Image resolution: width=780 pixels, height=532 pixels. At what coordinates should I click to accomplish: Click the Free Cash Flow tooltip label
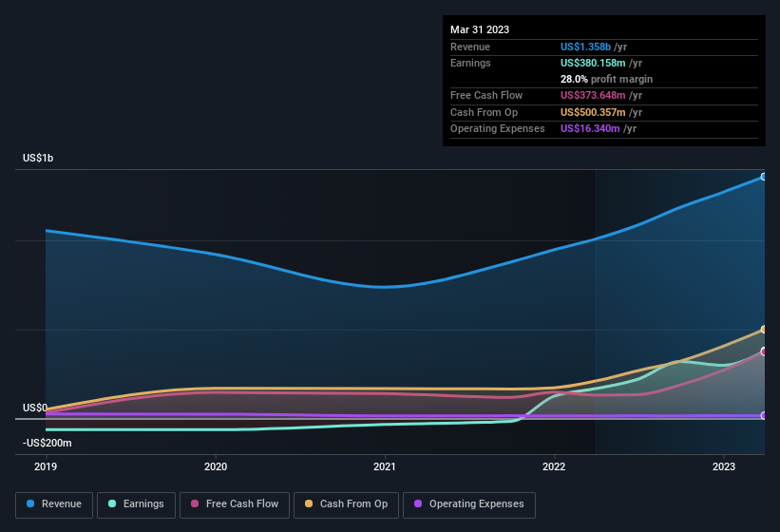pos(486,95)
